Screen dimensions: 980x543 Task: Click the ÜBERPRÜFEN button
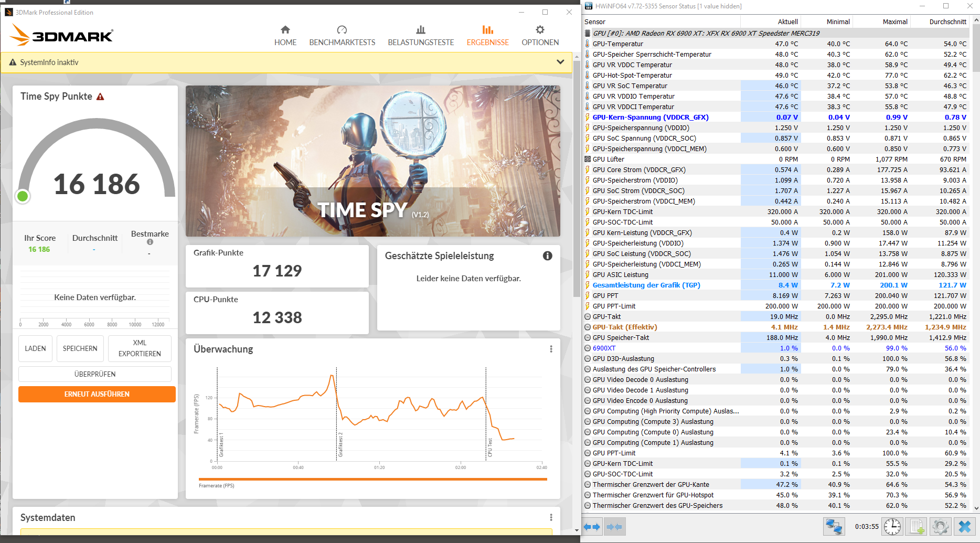coord(95,374)
